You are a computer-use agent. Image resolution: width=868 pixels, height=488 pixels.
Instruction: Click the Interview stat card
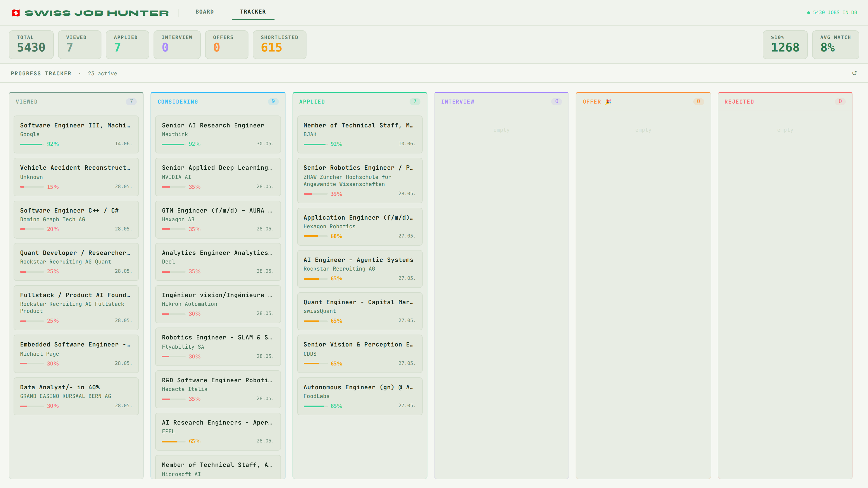[177, 45]
